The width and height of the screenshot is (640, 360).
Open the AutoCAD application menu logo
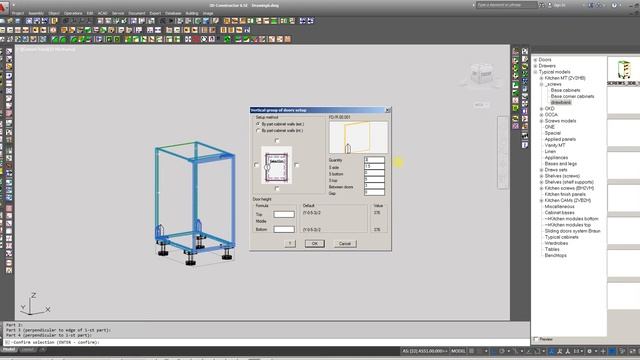pos(3,7)
